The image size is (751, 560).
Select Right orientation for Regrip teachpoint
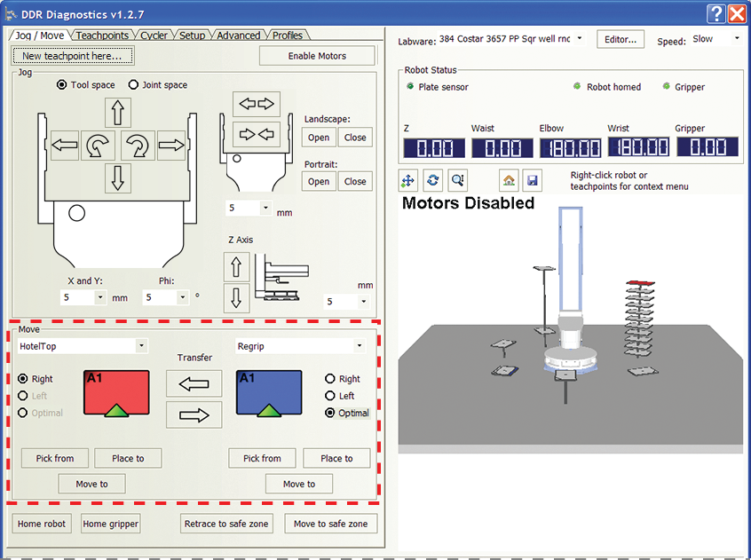(331, 379)
